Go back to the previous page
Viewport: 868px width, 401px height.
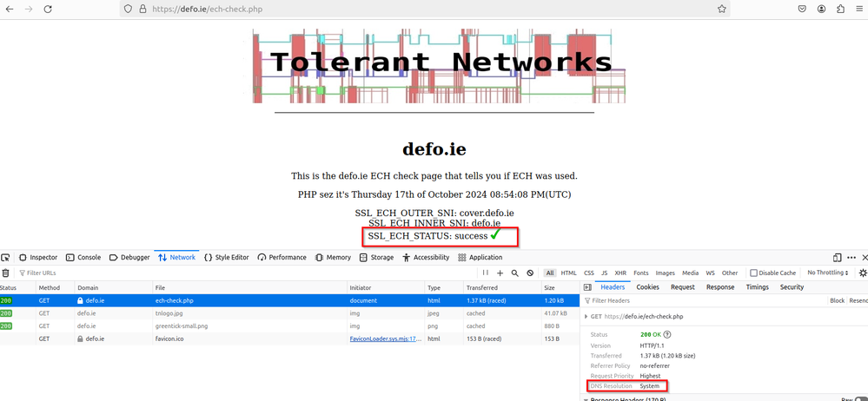(10, 9)
